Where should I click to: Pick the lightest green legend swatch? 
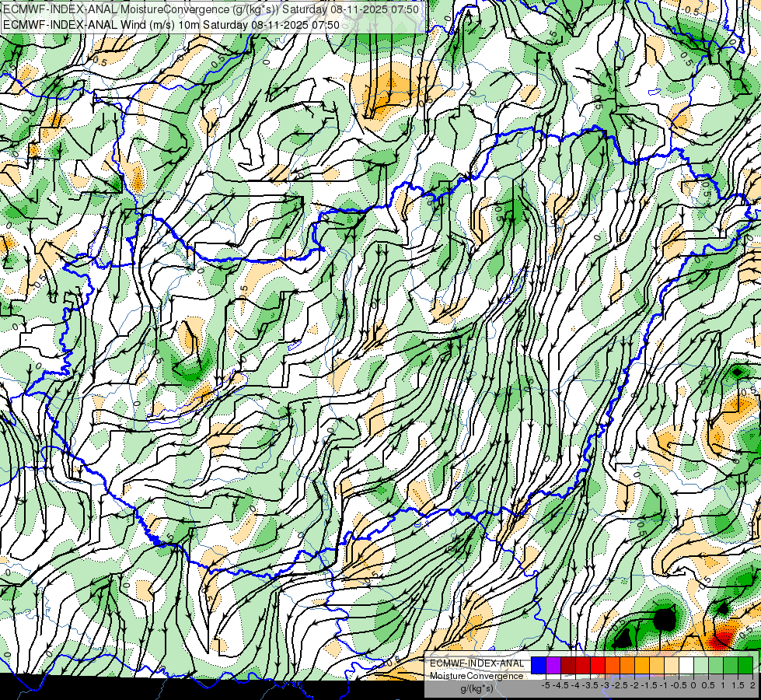point(701,666)
